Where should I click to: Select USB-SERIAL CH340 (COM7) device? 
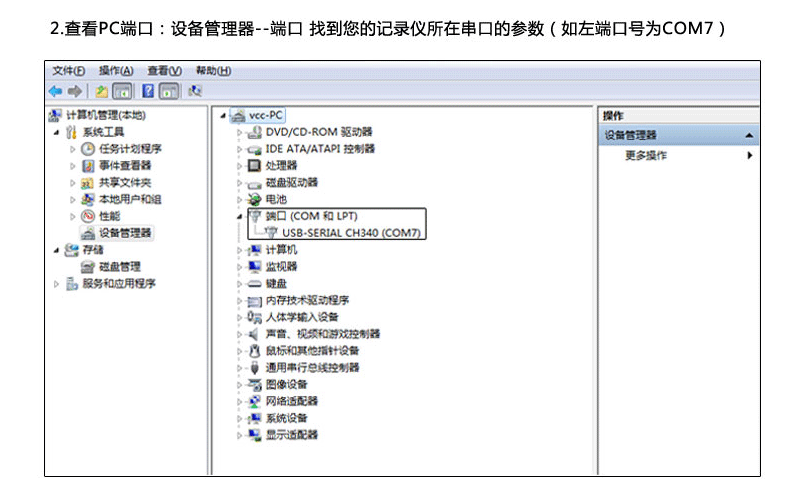coord(350,233)
